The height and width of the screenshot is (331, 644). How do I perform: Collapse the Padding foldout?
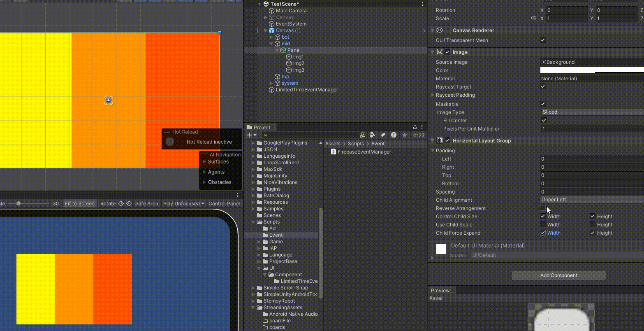coord(433,151)
